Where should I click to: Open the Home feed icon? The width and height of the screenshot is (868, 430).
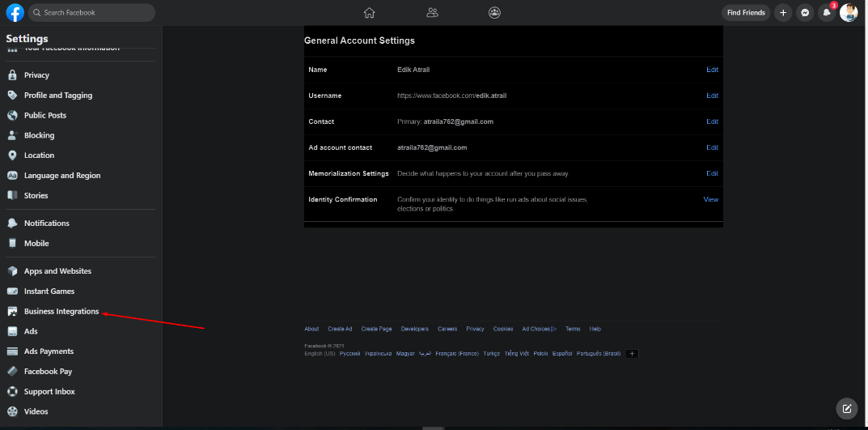(x=370, y=12)
